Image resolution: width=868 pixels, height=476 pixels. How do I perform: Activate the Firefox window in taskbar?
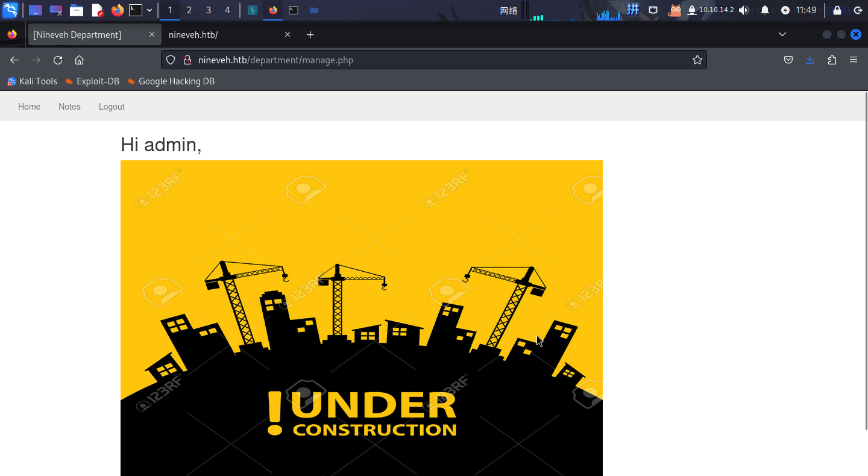[273, 10]
